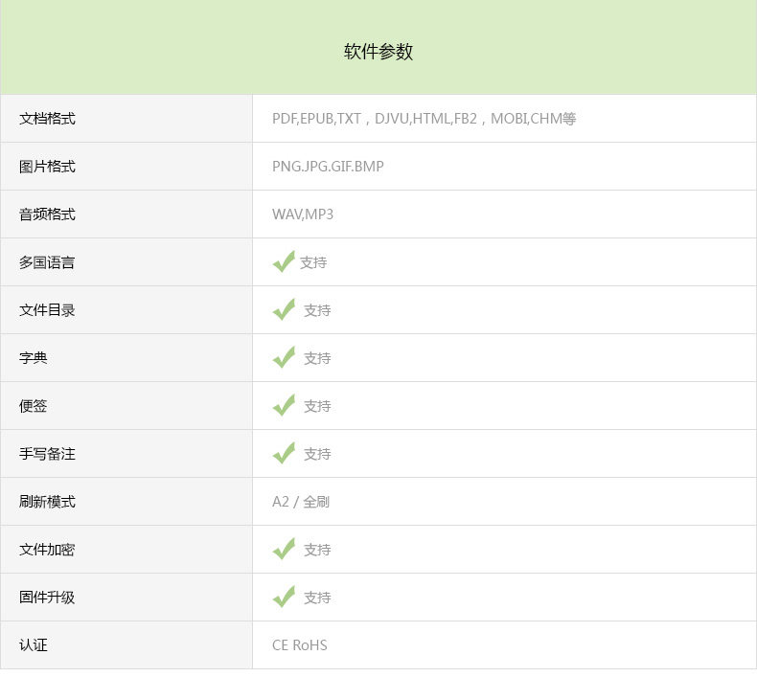Click the 软件参数 header title
Image resolution: width=757 pixels, height=700 pixels.
click(378, 52)
